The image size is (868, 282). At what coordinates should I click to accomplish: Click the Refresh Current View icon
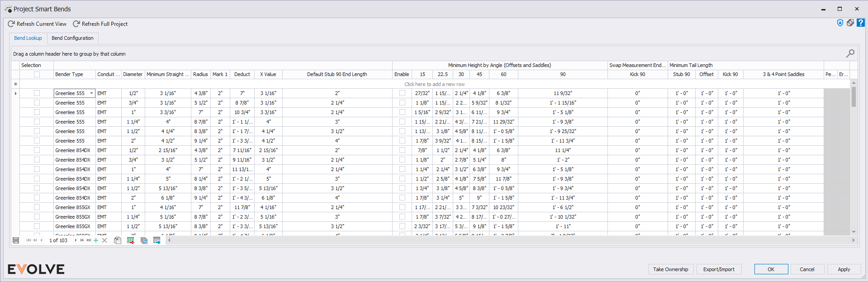pos(11,24)
